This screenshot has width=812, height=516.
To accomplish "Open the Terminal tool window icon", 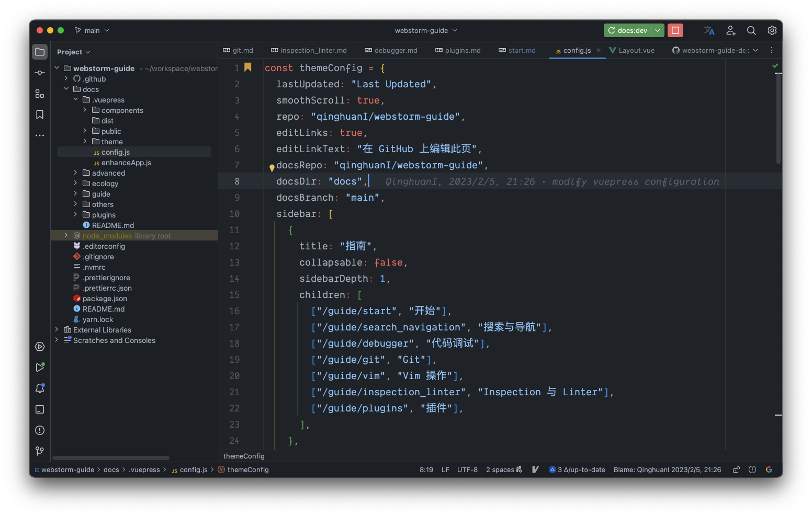I will click(40, 409).
